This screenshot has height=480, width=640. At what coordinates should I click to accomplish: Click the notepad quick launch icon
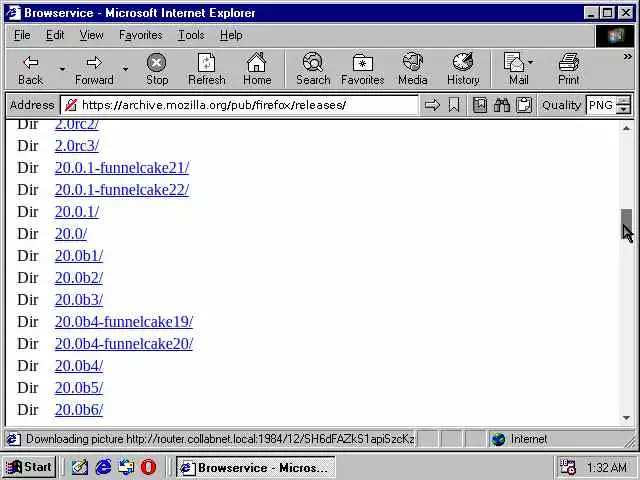(x=80, y=467)
